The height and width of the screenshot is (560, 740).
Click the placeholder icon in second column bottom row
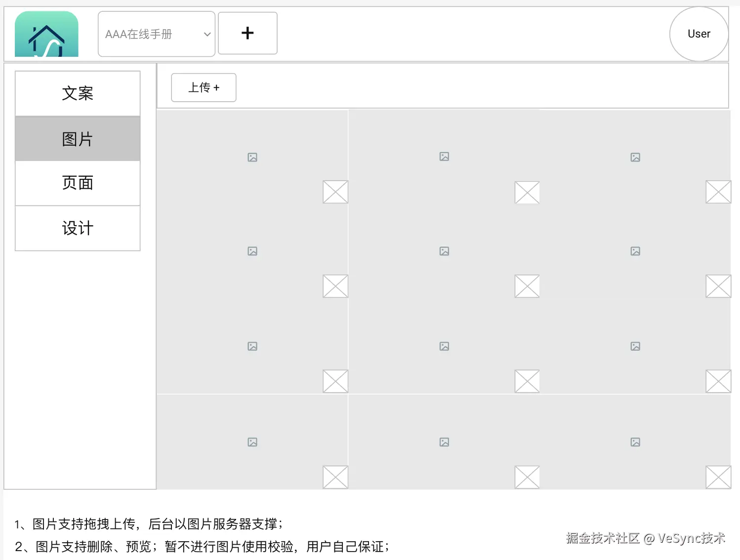444,441
